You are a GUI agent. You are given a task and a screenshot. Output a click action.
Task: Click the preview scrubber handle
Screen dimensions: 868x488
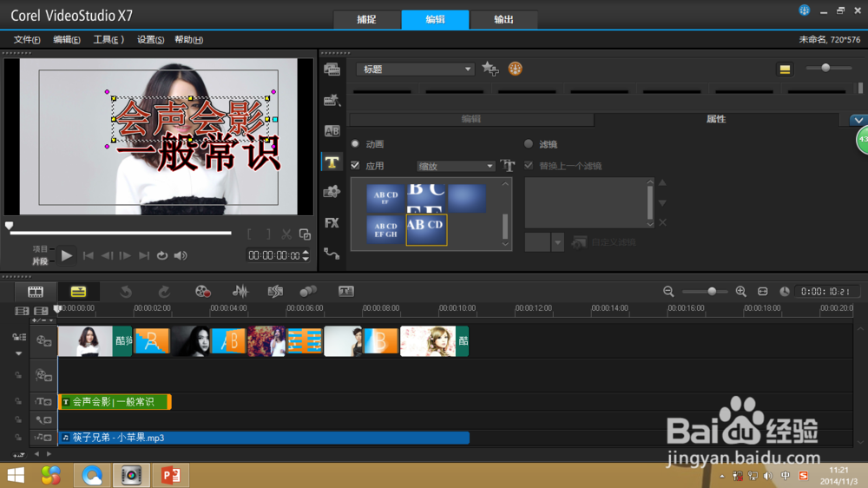click(9, 226)
